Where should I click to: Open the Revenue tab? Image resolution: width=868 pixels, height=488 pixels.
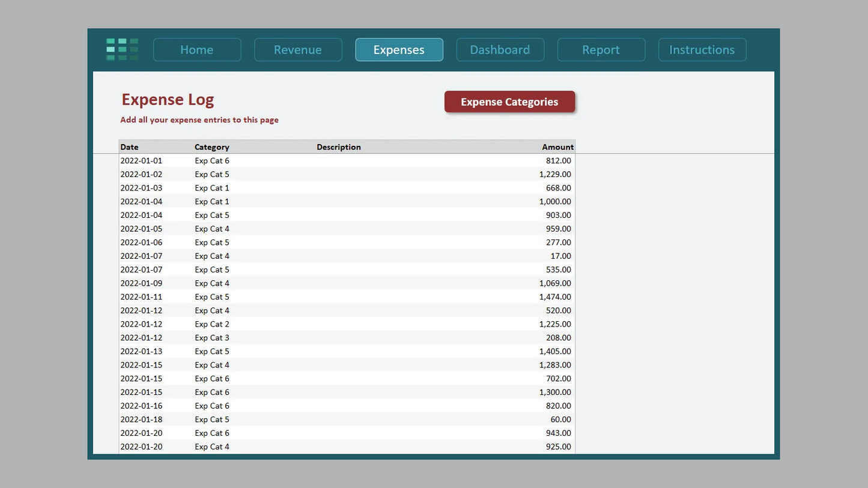click(x=298, y=50)
